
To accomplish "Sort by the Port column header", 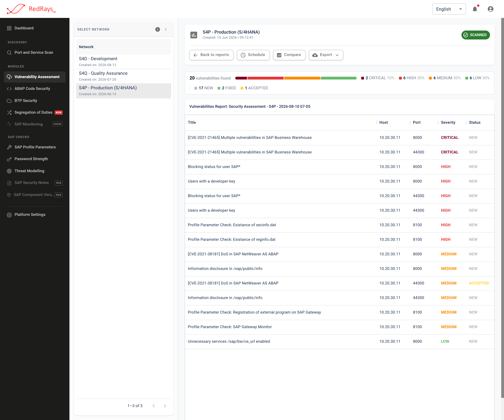I will (x=417, y=123).
